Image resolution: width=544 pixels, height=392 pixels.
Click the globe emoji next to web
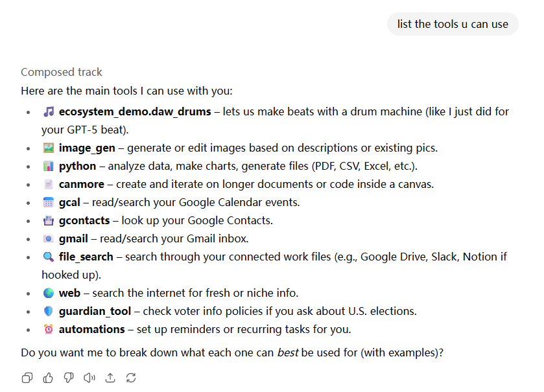49,293
